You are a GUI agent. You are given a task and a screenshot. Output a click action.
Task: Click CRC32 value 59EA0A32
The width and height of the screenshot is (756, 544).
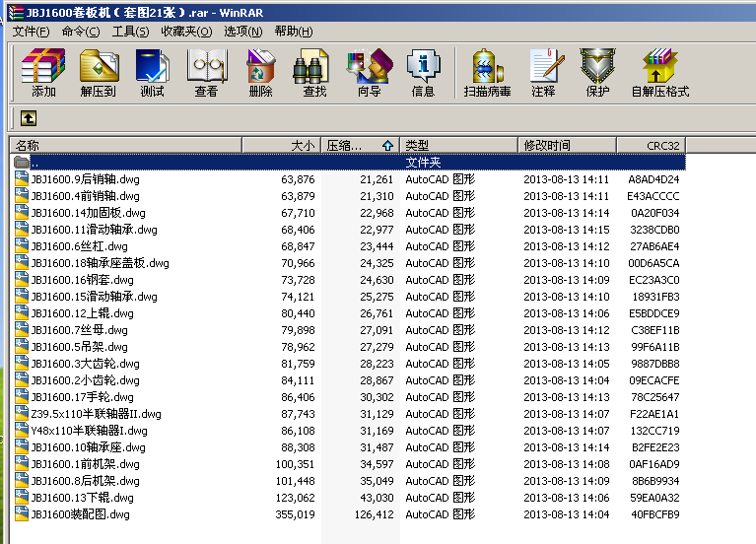[x=654, y=498]
